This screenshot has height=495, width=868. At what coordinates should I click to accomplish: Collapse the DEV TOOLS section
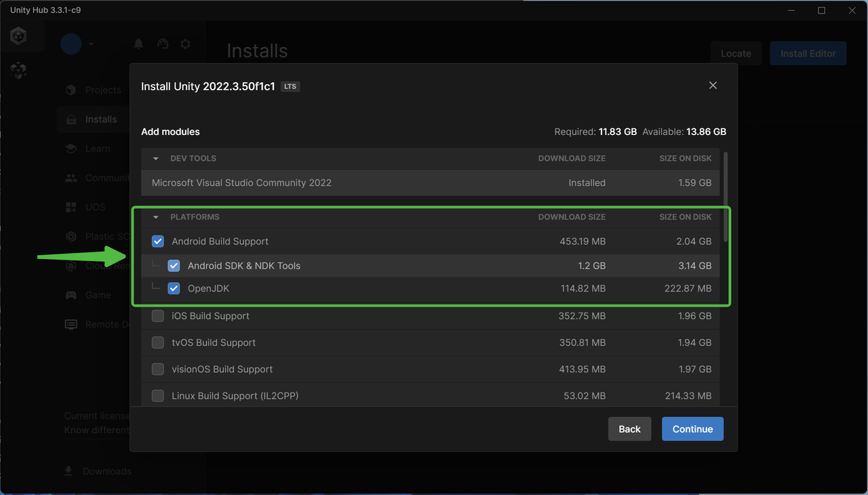coord(155,158)
